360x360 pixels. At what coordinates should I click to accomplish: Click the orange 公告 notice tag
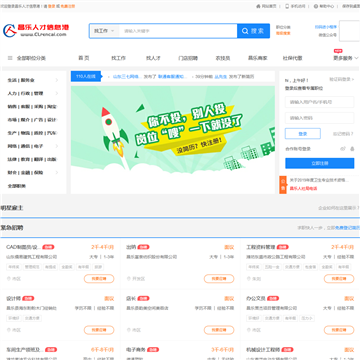coord(283,185)
